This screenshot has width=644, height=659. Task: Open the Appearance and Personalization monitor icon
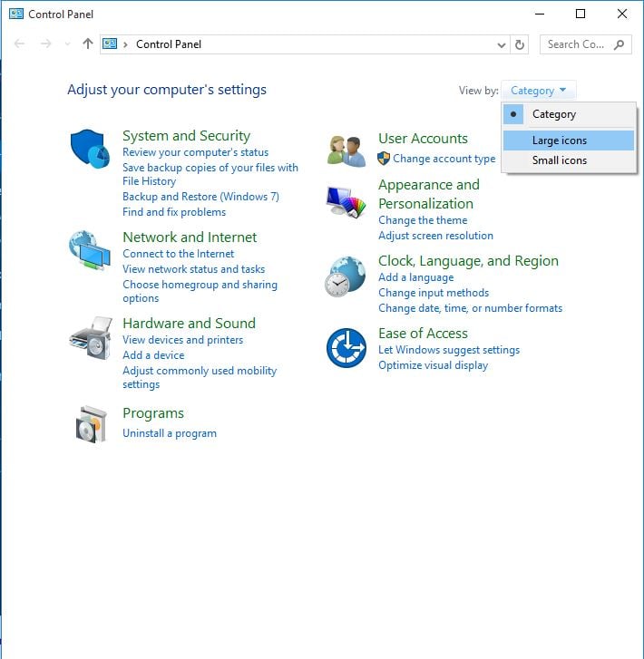pyautogui.click(x=346, y=202)
